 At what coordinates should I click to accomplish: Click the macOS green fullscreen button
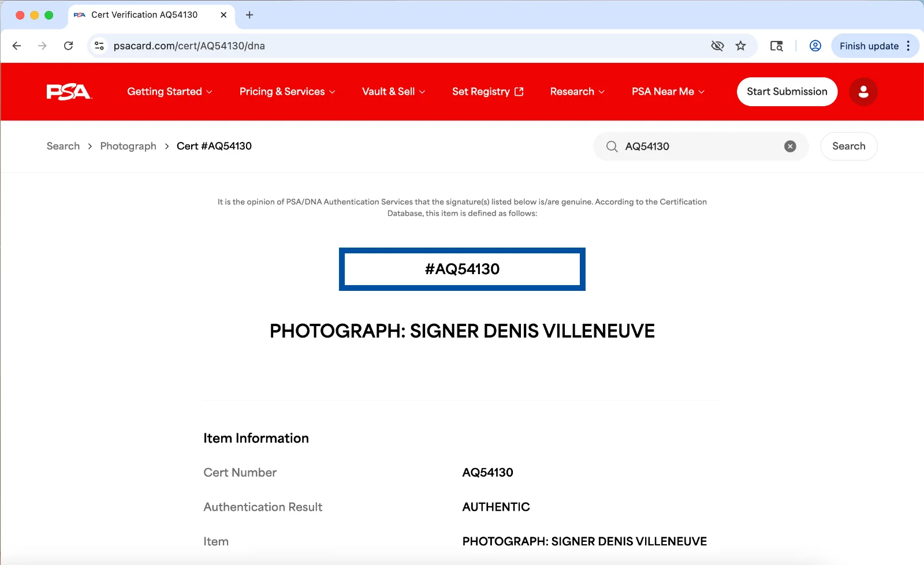(49, 15)
